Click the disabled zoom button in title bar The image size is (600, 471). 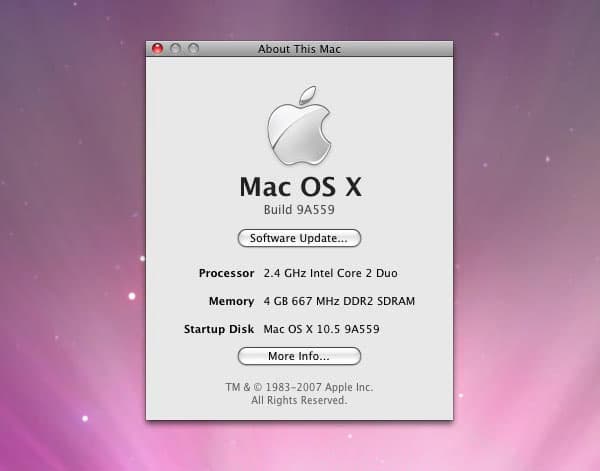point(194,49)
